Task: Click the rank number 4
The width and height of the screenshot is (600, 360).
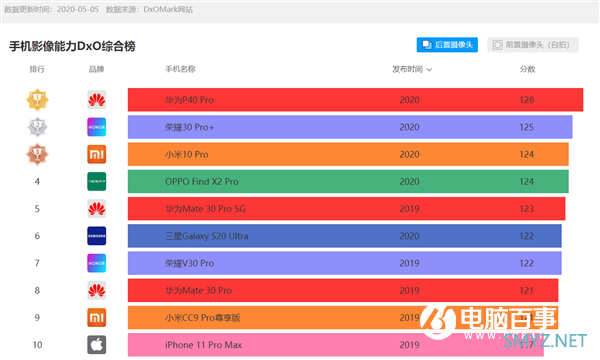Action: point(37,181)
